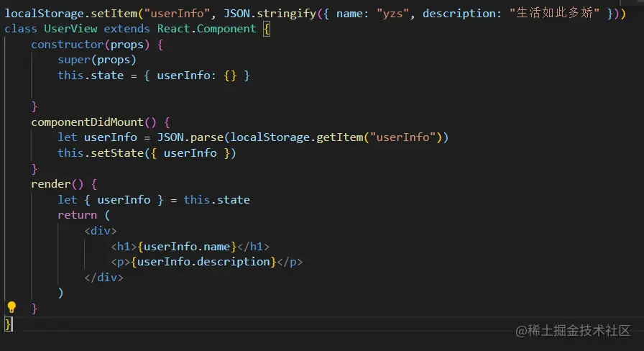644x351 pixels.
Task: Click JSON.parse in componentDidMount
Action: tap(190, 137)
